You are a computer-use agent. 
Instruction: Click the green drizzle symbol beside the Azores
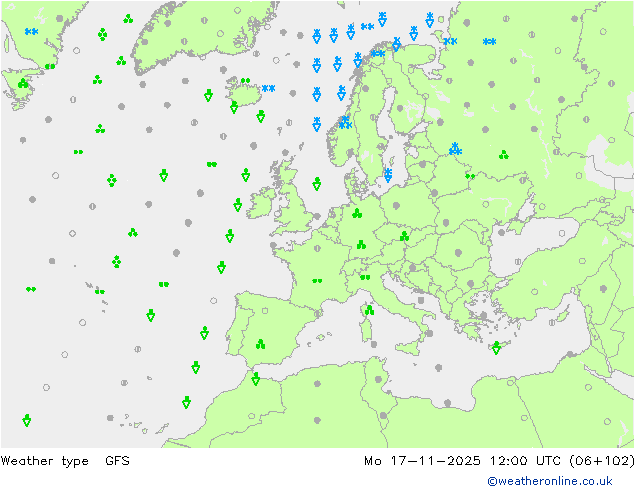pyautogui.click(x=99, y=291)
